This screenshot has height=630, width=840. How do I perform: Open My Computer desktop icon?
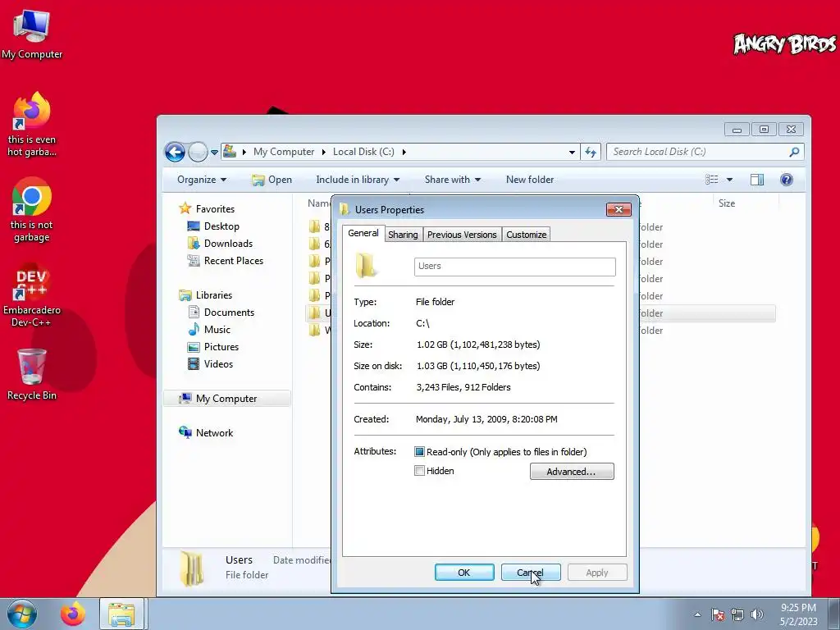(x=32, y=34)
